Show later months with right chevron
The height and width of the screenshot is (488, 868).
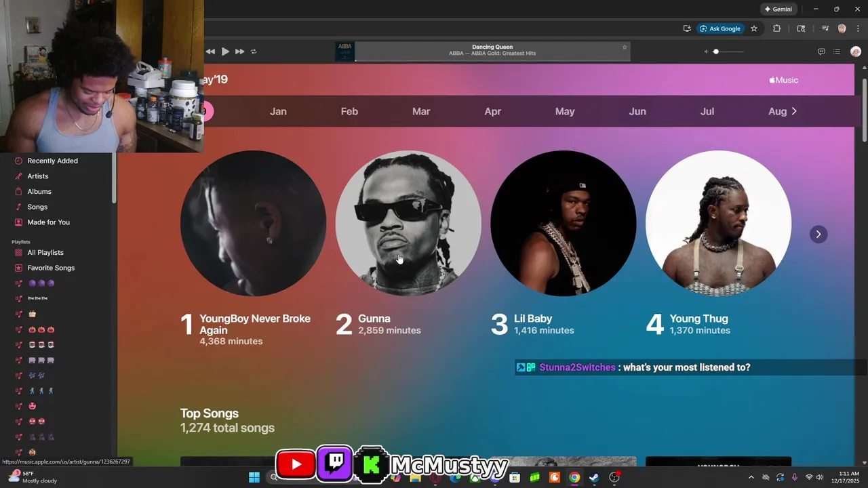coord(794,111)
